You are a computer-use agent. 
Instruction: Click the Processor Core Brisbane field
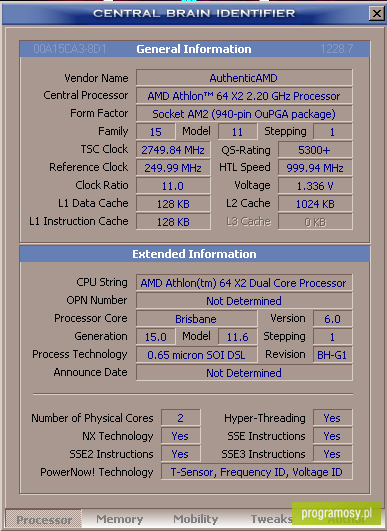196,319
